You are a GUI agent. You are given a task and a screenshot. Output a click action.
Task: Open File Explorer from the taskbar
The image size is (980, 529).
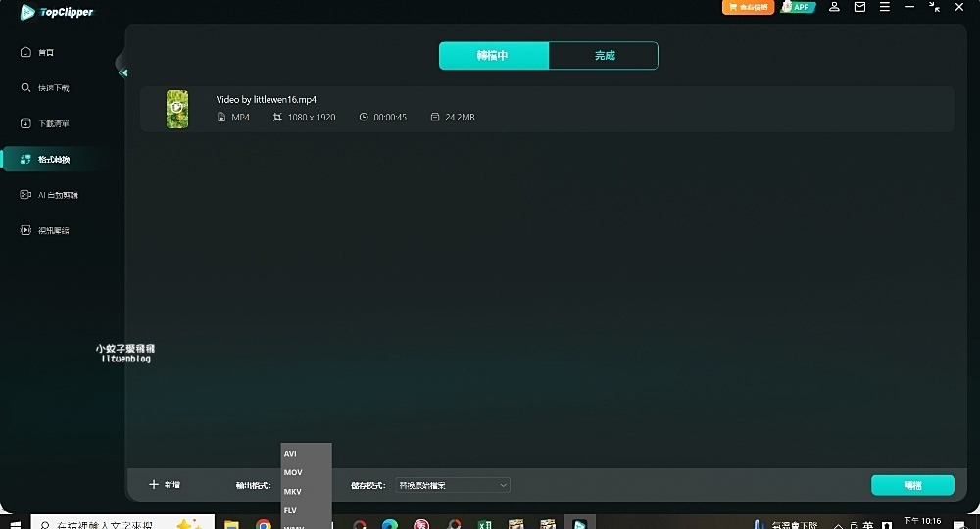pos(232,524)
